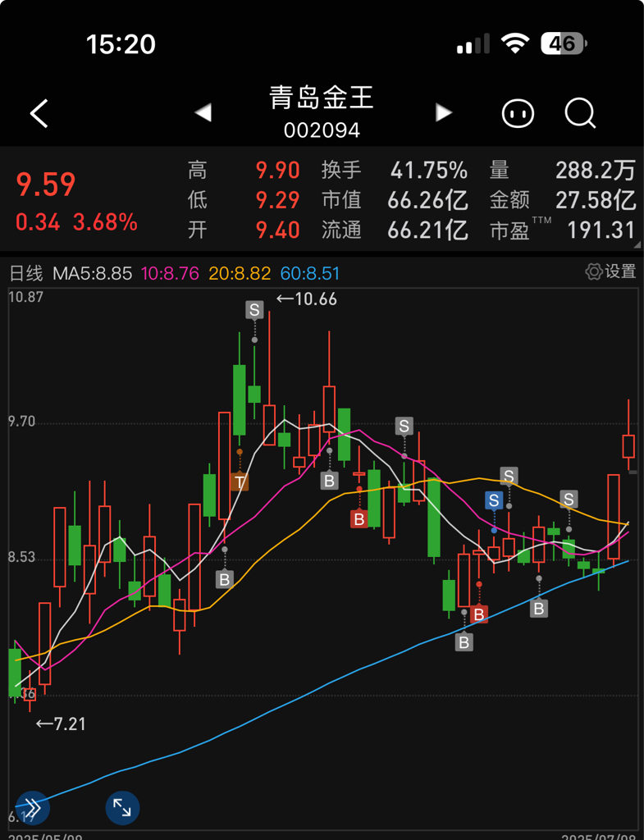Tap the blue S sell marker

coord(494,500)
